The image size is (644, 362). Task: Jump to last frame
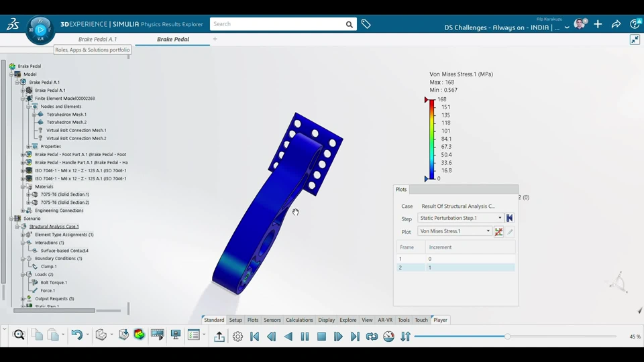click(355, 337)
